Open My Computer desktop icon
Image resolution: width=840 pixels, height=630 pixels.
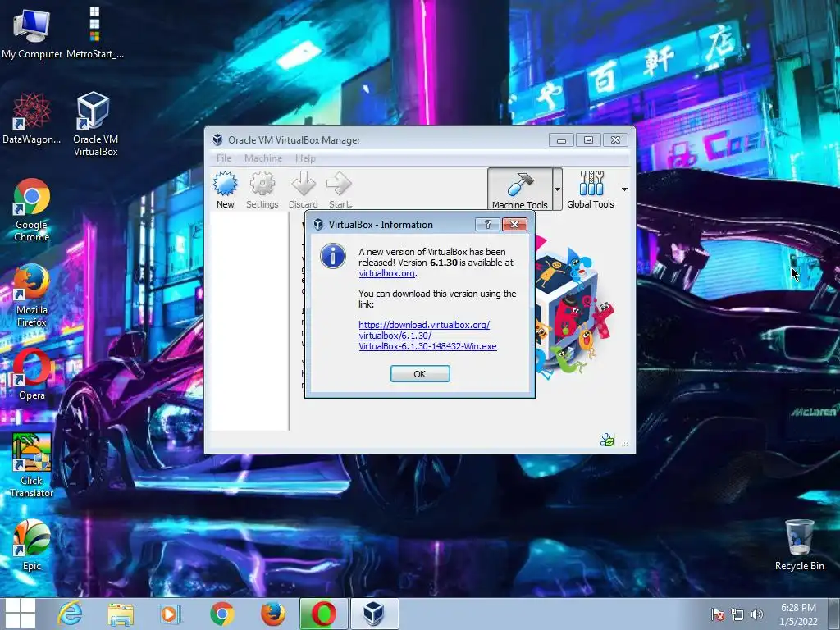[32, 32]
